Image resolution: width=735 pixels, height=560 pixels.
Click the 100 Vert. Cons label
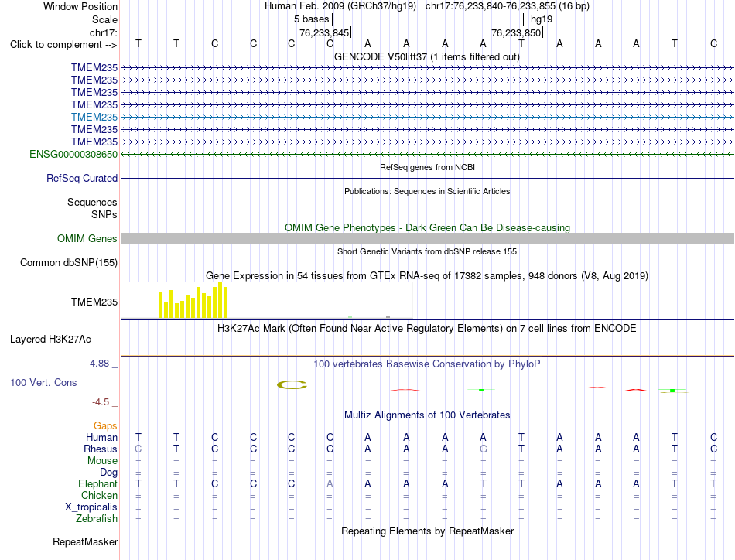coord(43,382)
